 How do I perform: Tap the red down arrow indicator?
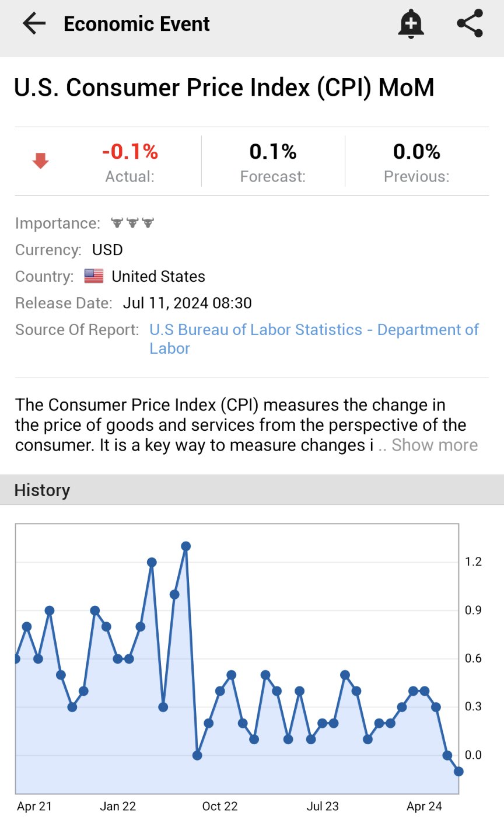coord(40,161)
